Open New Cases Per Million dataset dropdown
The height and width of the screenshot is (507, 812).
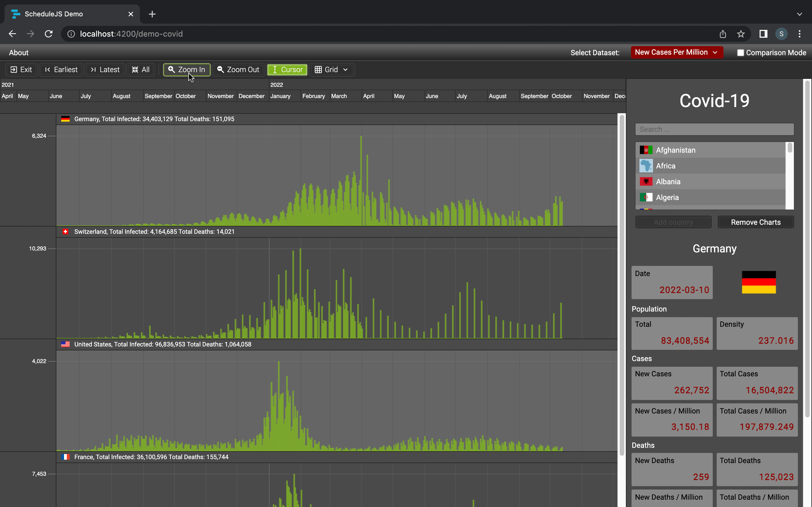pos(676,52)
